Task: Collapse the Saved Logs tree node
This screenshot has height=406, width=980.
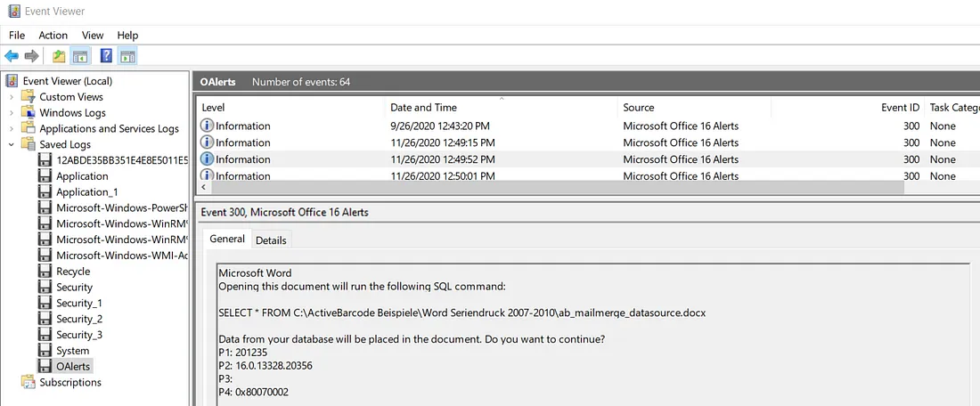Action: pyautogui.click(x=12, y=144)
